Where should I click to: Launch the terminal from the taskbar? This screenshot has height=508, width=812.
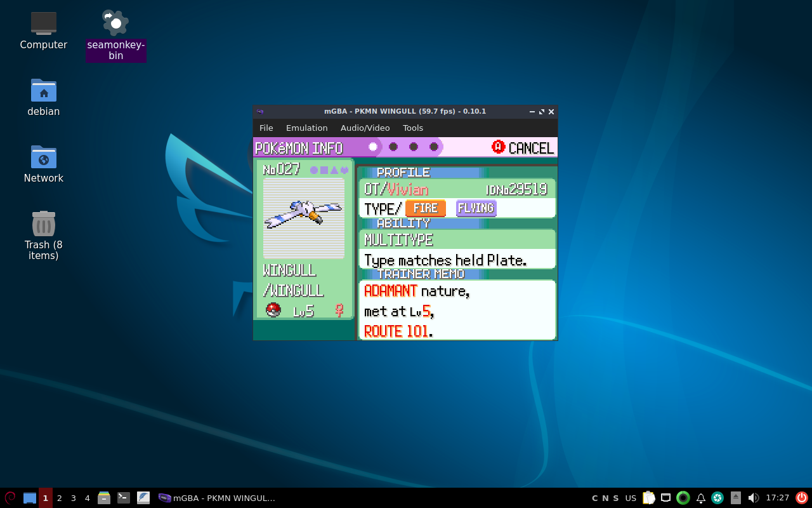(124, 498)
